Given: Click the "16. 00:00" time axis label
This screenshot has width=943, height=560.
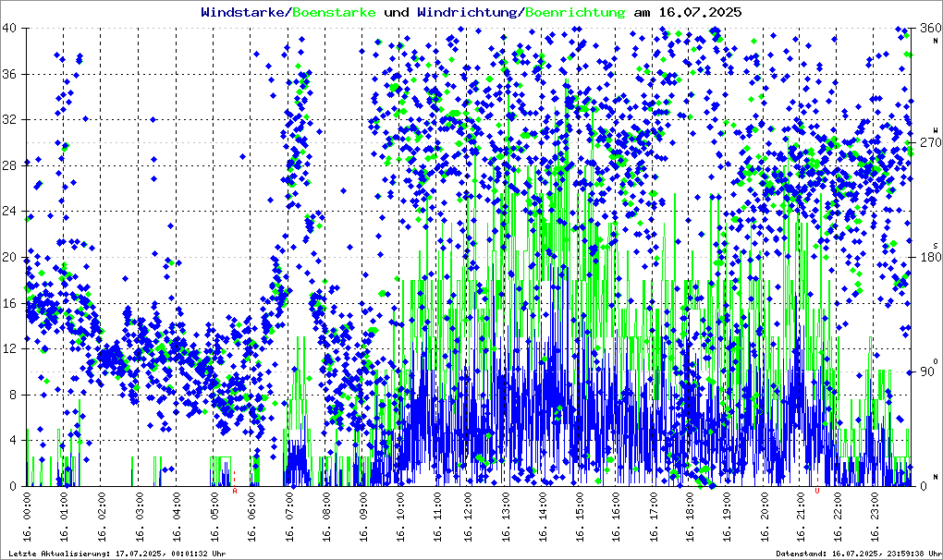Looking at the screenshot, I should [27, 517].
